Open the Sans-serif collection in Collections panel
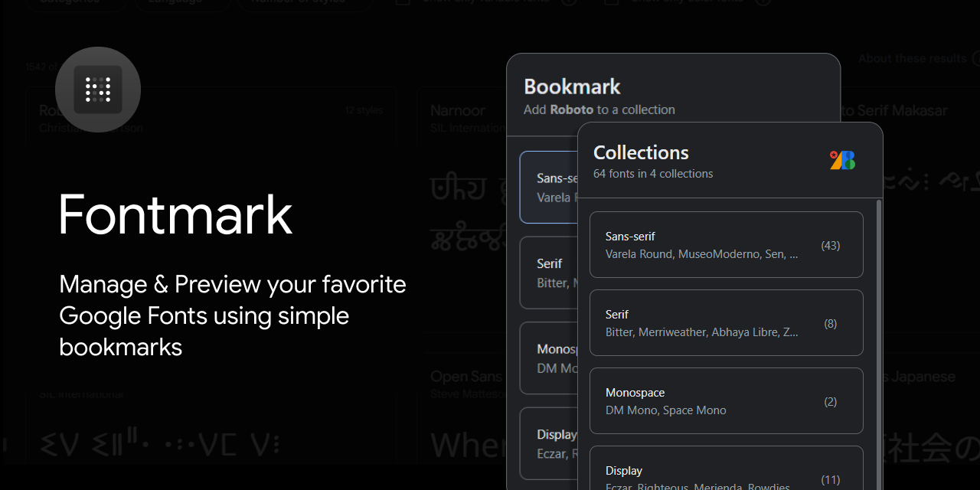This screenshot has width=980, height=490. coord(727,245)
